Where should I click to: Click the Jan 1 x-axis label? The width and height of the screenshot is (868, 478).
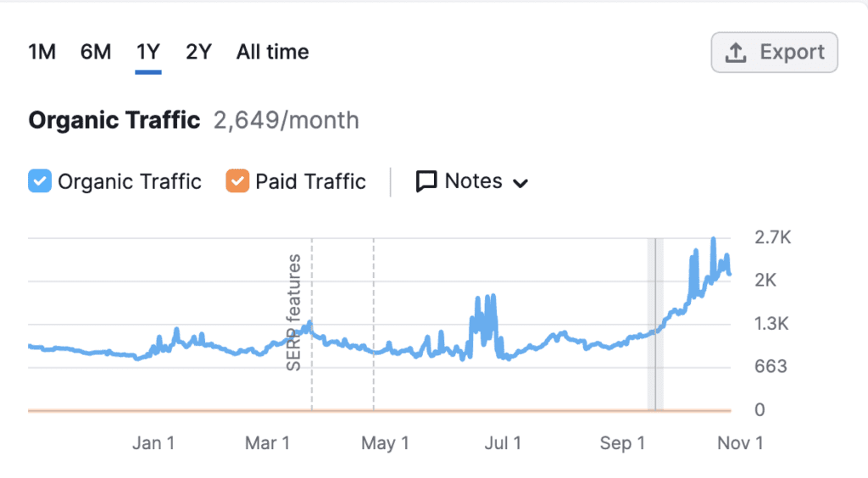[x=153, y=442]
